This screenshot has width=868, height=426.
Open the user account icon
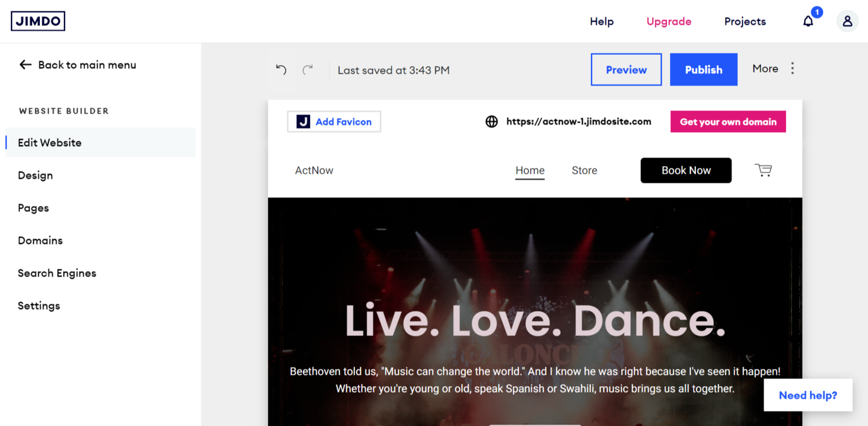point(847,21)
